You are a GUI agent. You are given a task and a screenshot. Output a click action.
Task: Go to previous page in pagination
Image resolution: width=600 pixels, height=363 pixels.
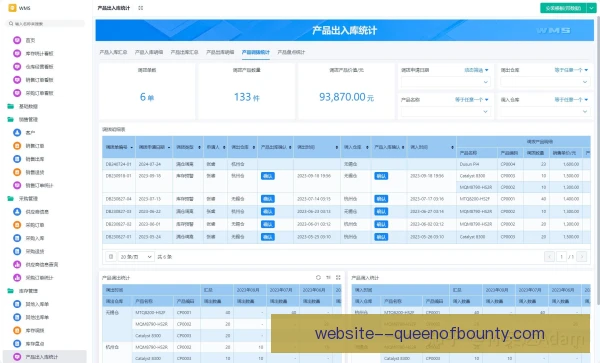(549, 257)
